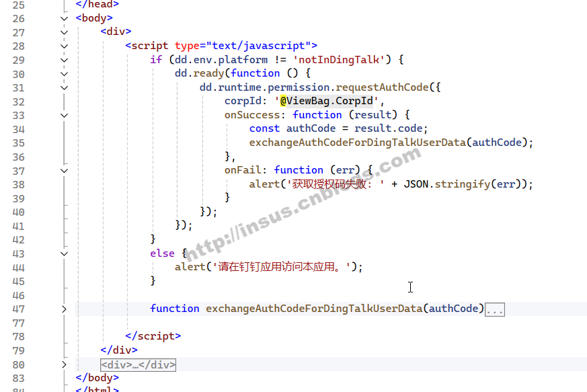Collapse the div block at line 27
The image size is (587, 392).
click(x=64, y=32)
